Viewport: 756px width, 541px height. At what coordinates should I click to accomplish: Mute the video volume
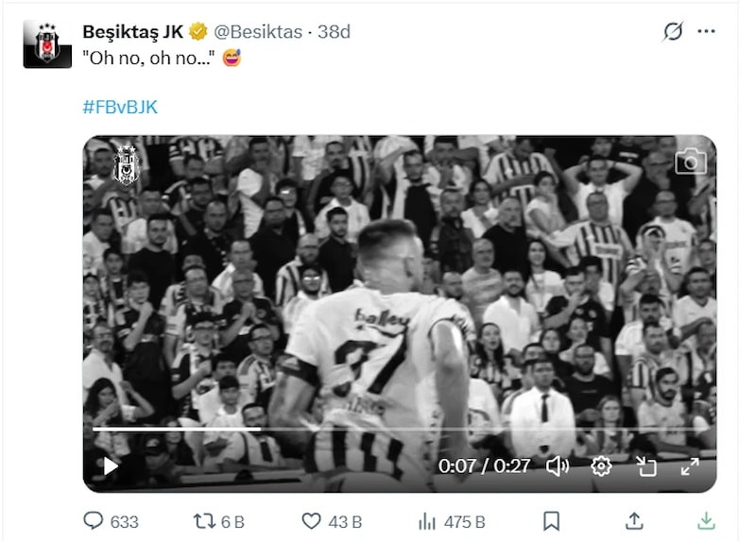click(x=558, y=465)
